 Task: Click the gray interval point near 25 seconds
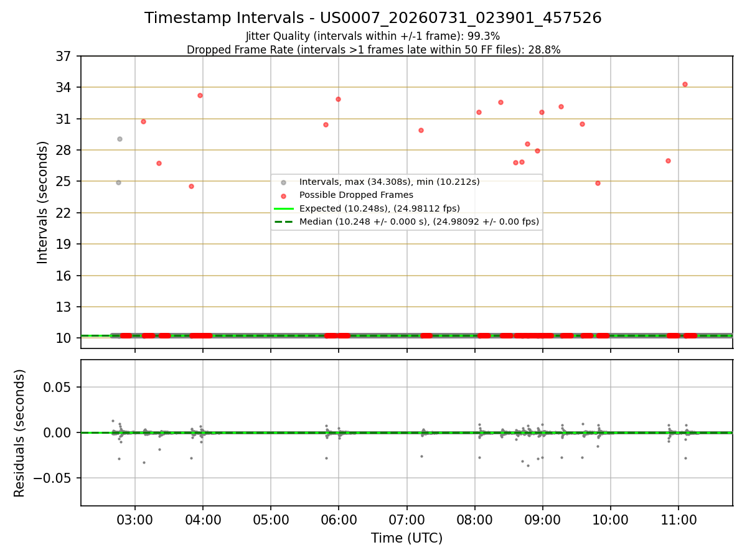[118, 182]
